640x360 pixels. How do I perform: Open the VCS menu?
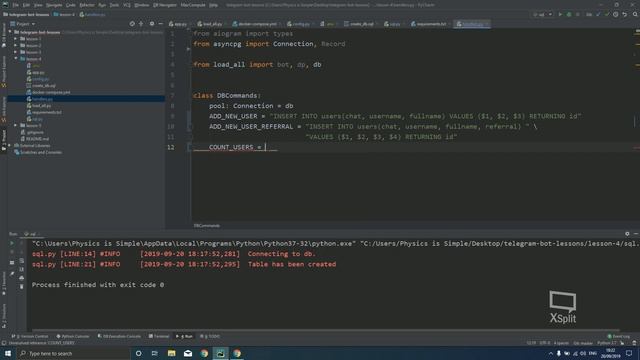pyautogui.click(x=127, y=5)
